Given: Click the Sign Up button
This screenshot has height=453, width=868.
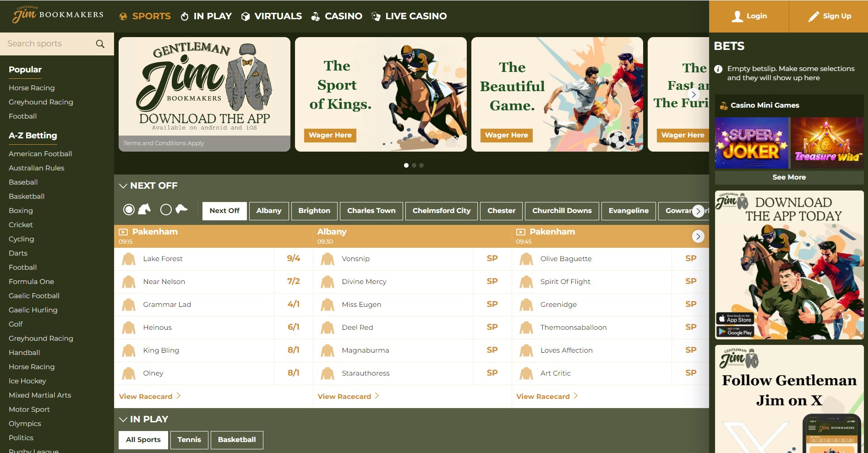Looking at the screenshot, I should pyautogui.click(x=829, y=16).
